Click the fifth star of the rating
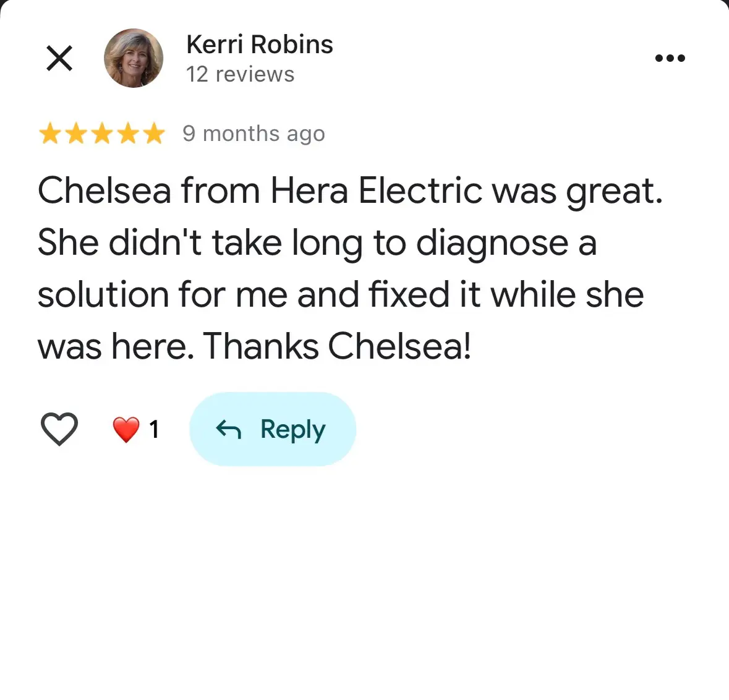Image resolution: width=729 pixels, height=700 pixels. tap(153, 133)
